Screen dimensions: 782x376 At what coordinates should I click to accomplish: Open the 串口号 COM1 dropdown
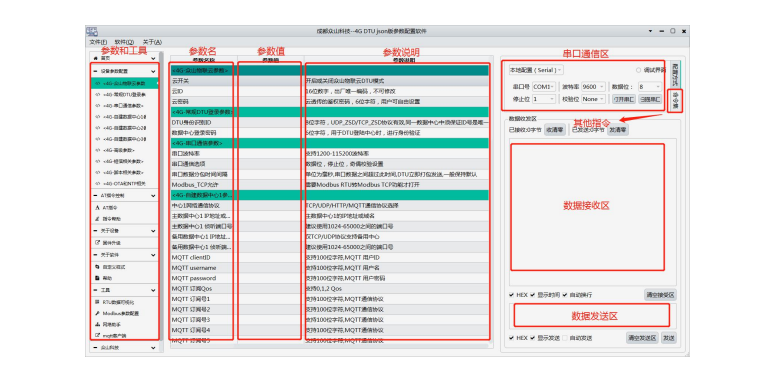(544, 86)
